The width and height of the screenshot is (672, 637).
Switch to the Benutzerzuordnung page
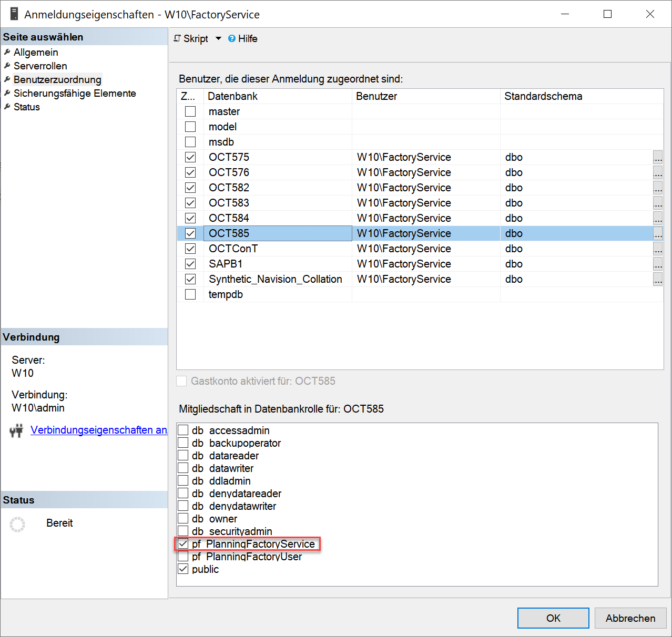(x=57, y=79)
